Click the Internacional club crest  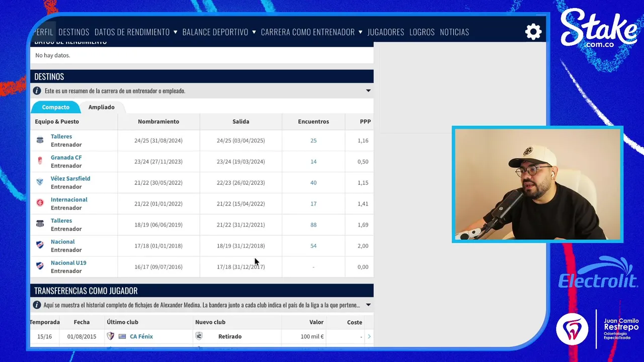pyautogui.click(x=40, y=203)
